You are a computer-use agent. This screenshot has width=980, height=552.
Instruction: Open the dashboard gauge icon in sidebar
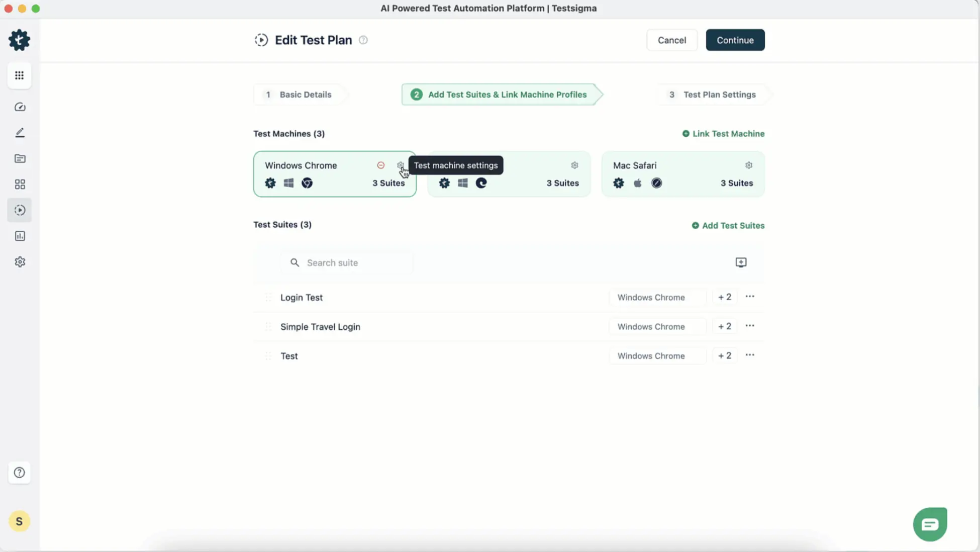click(20, 107)
